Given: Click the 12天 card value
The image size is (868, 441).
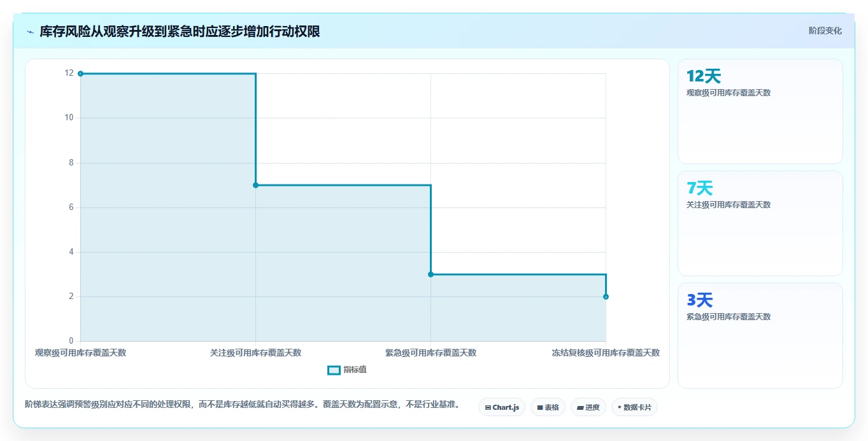Looking at the screenshot, I should 703,76.
